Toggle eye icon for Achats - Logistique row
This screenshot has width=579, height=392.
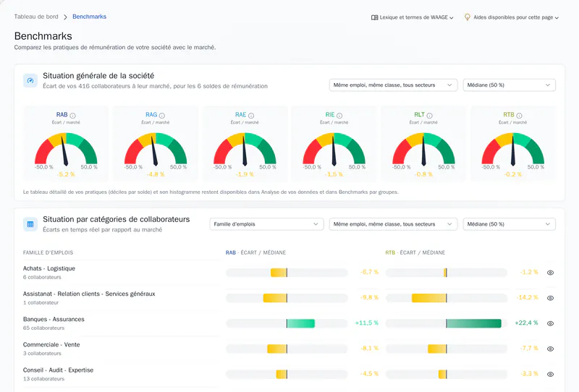550,273
